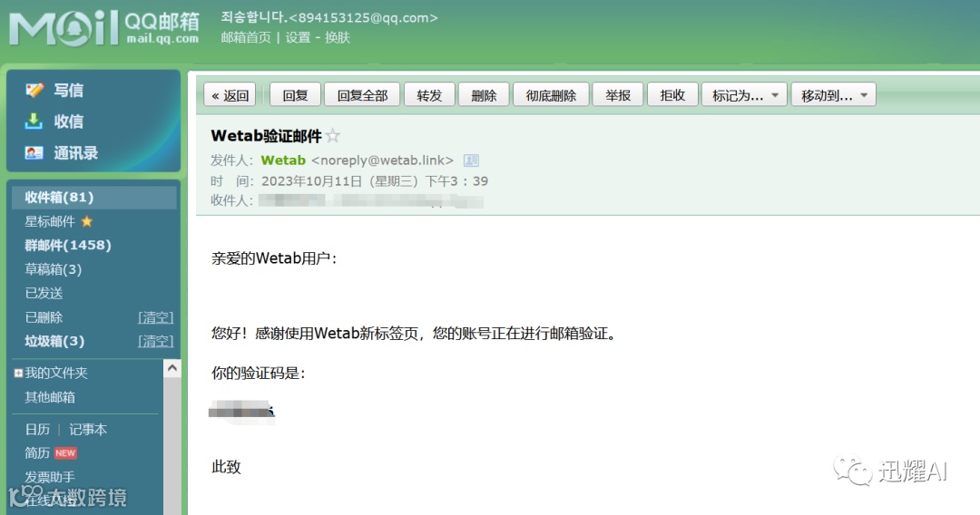
Task: Click the 彻底删除 button
Action: [551, 95]
